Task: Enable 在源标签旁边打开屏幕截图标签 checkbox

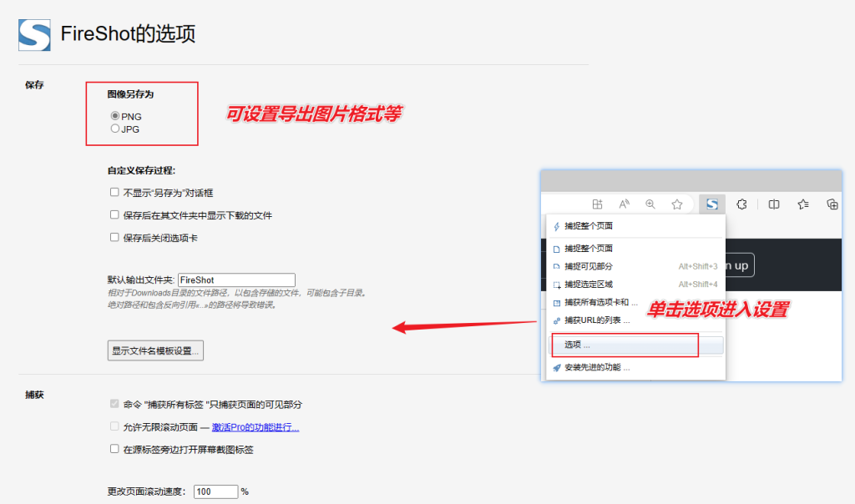Action: (x=114, y=448)
